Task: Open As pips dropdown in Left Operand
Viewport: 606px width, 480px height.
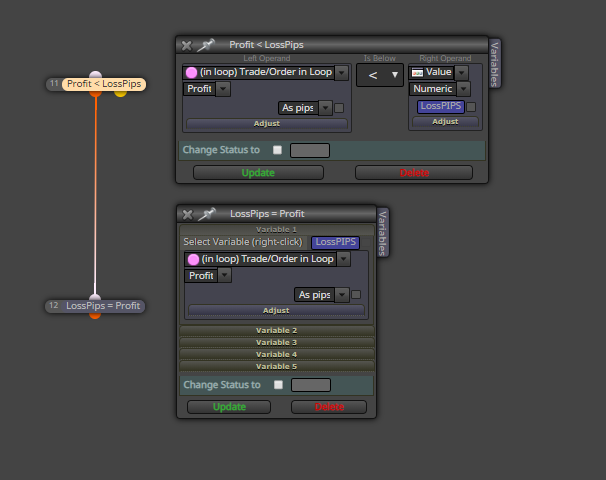Action: click(x=325, y=108)
